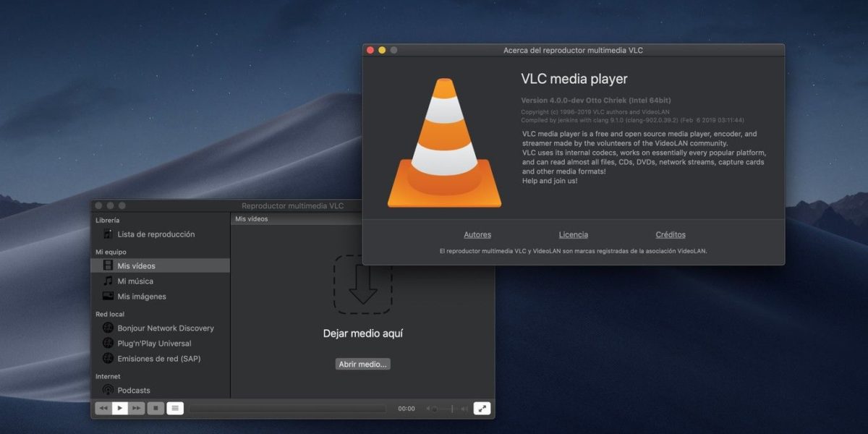The image size is (868, 434).
Task: Click the globe icon of Bonjour Network Discovery
Action: tap(108, 328)
